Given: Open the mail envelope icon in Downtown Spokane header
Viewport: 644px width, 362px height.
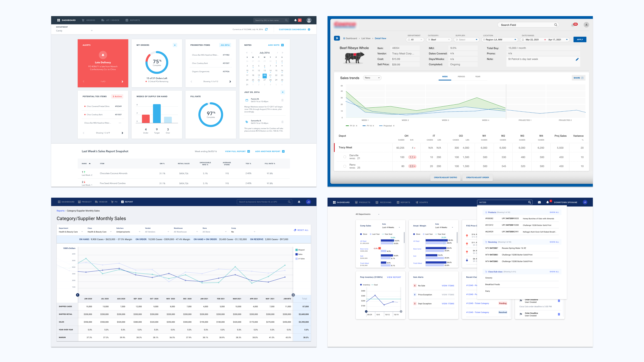Looking at the screenshot, I should (539, 202).
